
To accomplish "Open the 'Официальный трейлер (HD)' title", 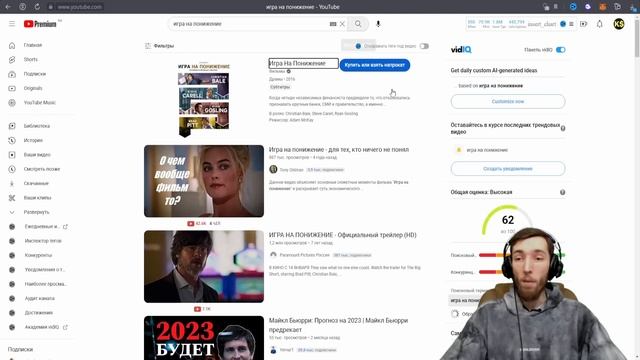I will click(x=342, y=235).
